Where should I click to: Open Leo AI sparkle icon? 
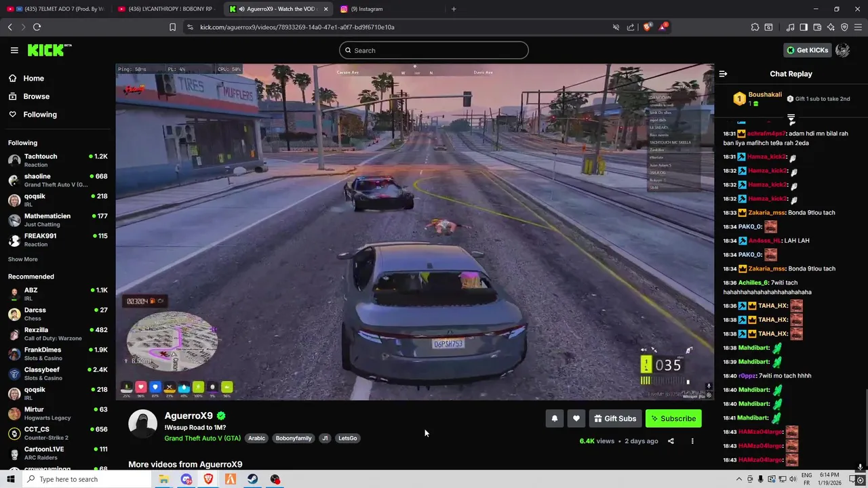[x=831, y=27]
